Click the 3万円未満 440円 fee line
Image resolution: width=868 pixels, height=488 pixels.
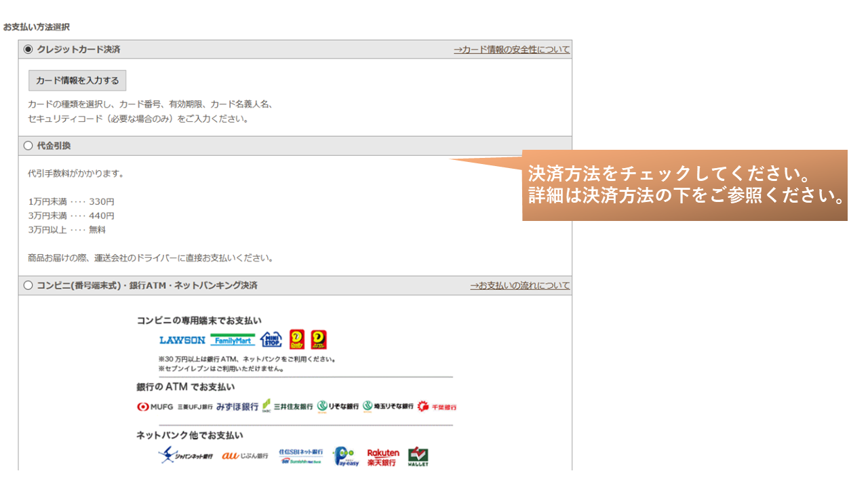click(71, 216)
